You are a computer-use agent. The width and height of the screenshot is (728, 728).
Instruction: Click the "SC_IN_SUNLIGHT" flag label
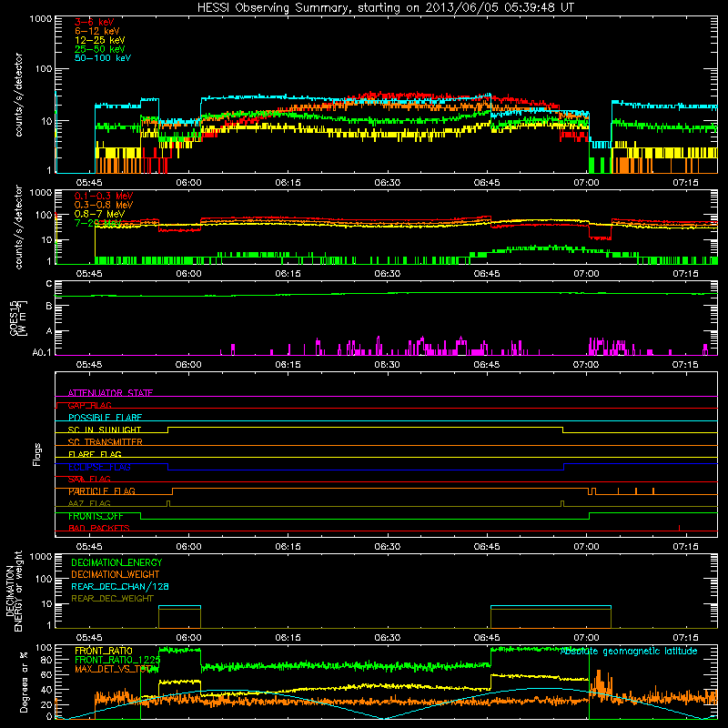105,430
